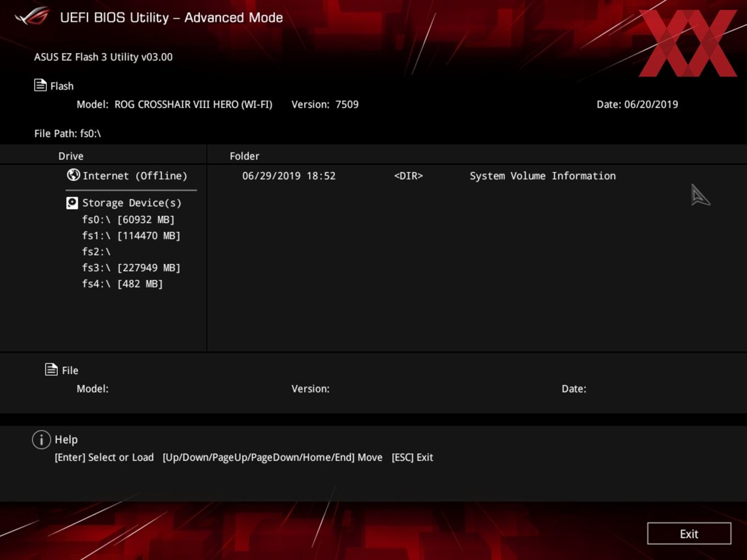
Task: Click the [Enter] Select or Load hint
Action: coord(104,457)
